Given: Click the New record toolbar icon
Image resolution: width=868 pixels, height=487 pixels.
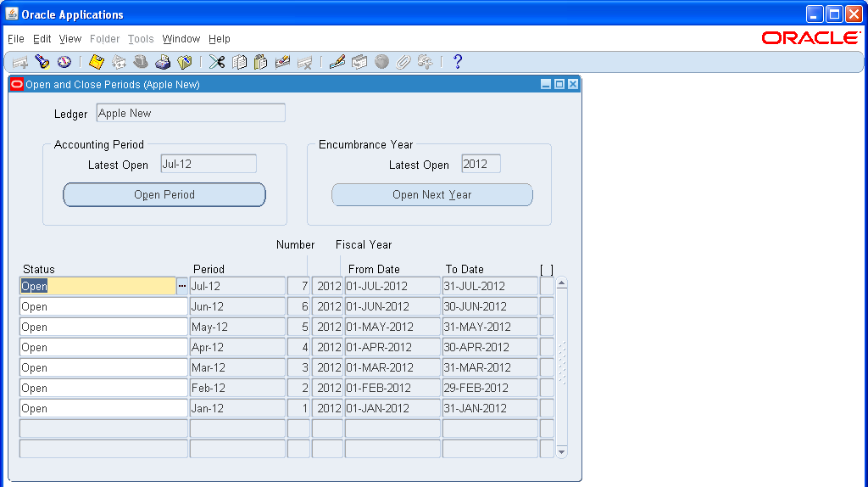Looking at the screenshot, I should pos(20,62).
